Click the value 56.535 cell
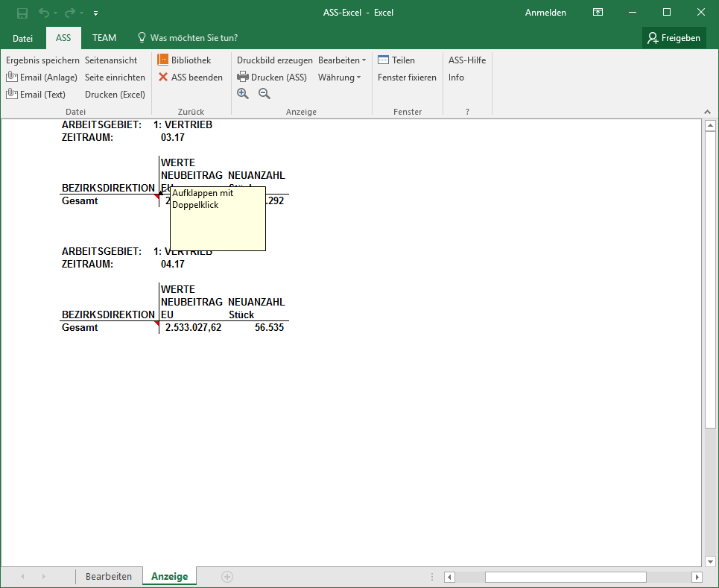Viewport: 719px width, 588px height. tap(269, 327)
